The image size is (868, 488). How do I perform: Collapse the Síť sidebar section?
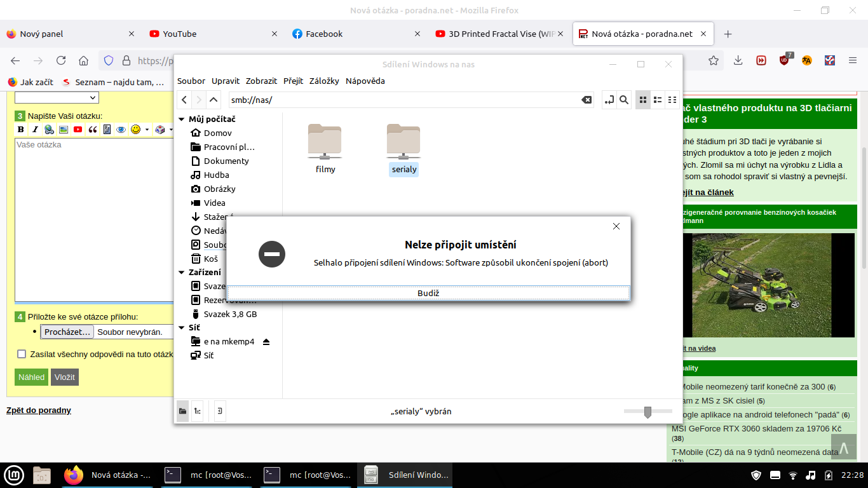coord(182,328)
